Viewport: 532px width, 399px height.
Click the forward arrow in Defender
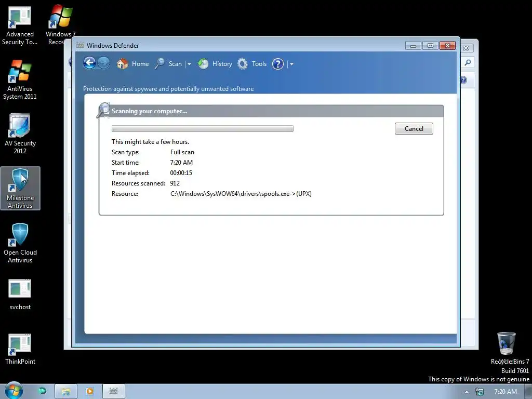103,63
